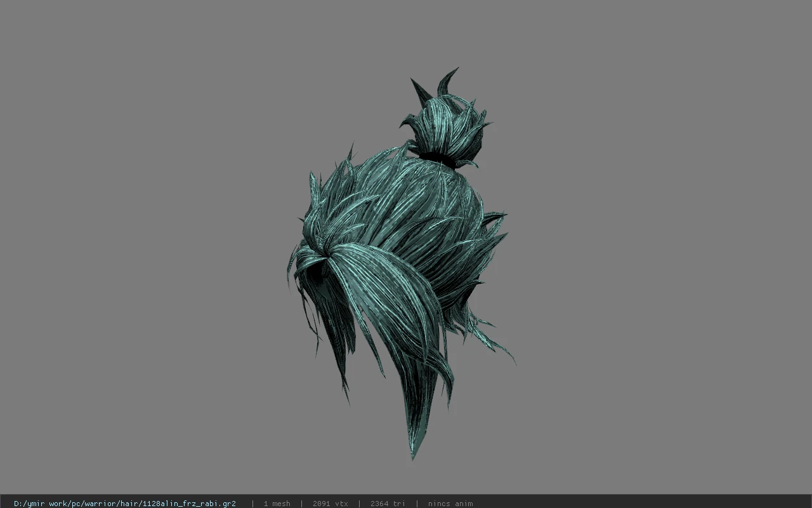812x508 pixels.
Task: Click the '1 mesh' status entry
Action: 277,504
